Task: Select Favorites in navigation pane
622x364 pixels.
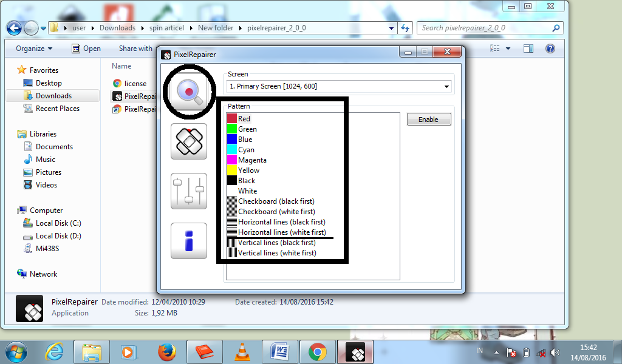Action: point(38,70)
